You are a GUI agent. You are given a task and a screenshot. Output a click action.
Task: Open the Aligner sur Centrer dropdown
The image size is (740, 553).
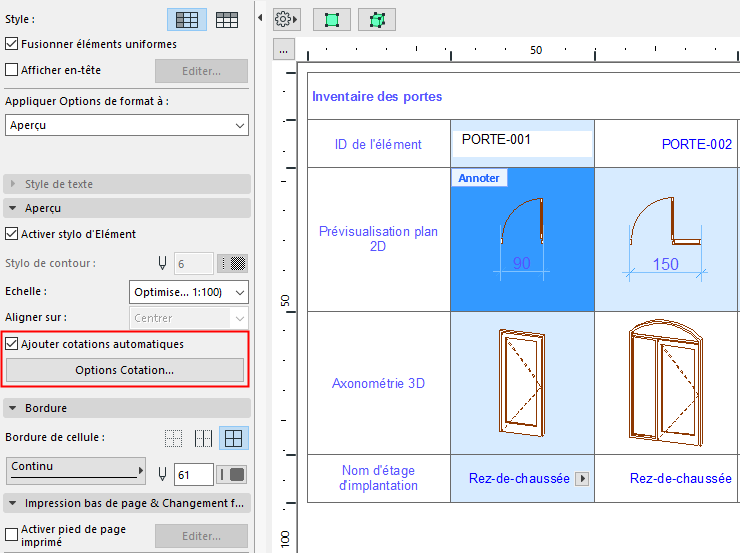[x=189, y=318]
